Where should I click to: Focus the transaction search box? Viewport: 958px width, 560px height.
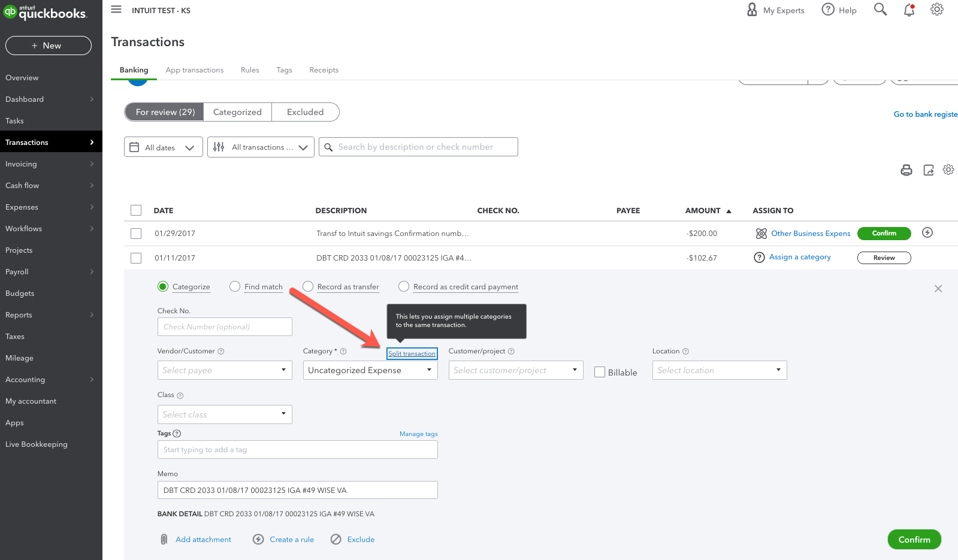click(418, 147)
